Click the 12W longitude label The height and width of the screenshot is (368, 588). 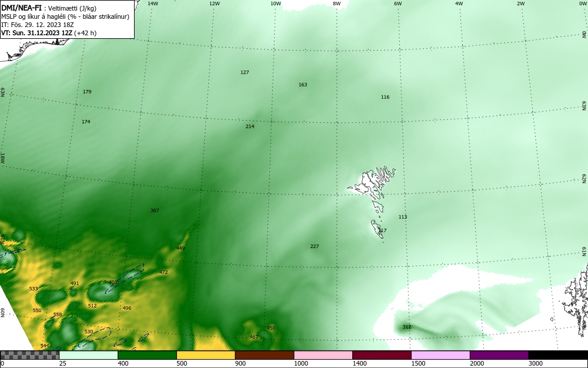214,4
